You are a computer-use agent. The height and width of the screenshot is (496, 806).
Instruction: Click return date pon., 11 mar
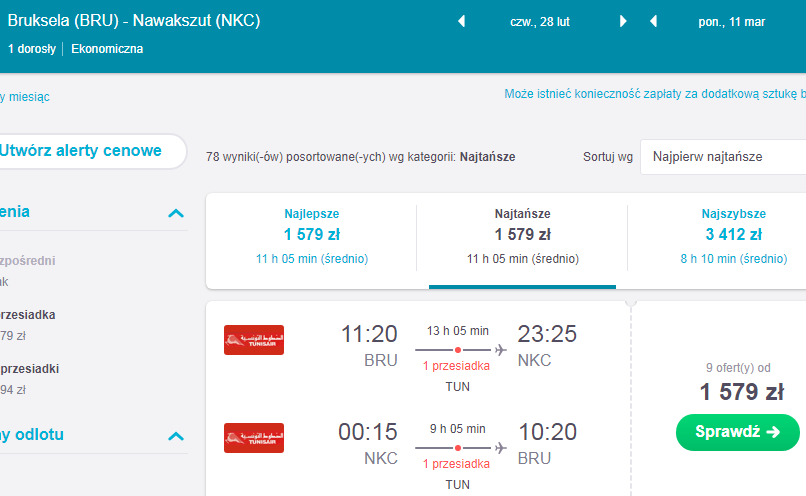coord(731,22)
